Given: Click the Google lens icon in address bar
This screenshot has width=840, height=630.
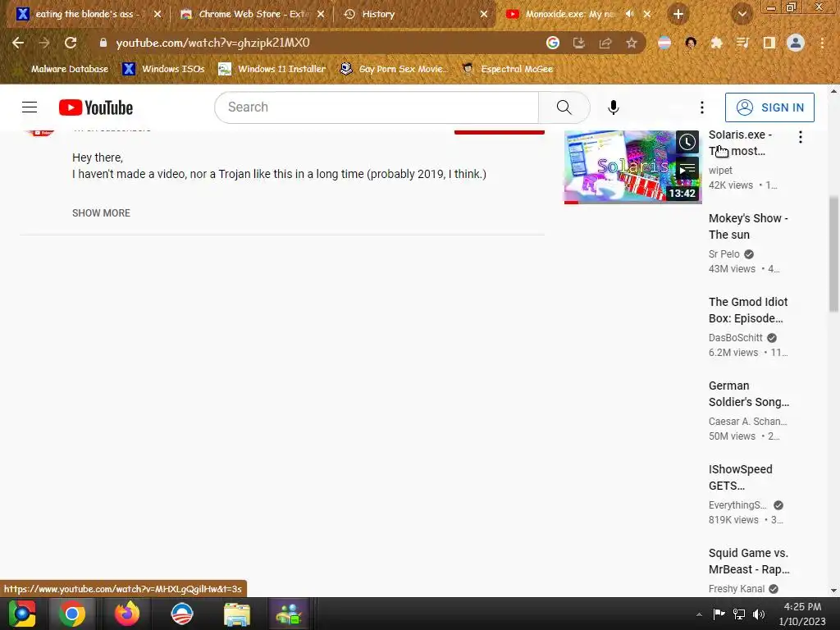Looking at the screenshot, I should point(552,43).
